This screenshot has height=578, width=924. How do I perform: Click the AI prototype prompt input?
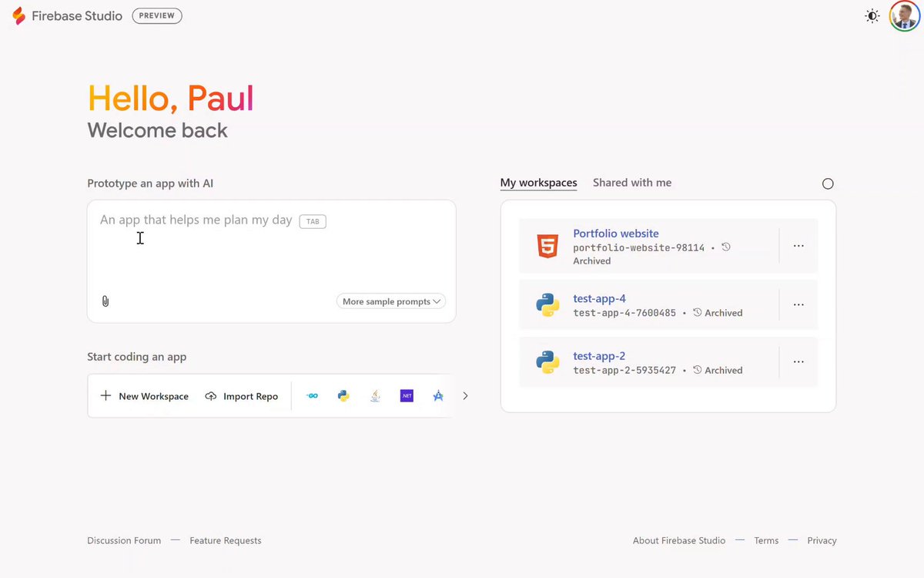pyautogui.click(x=272, y=261)
